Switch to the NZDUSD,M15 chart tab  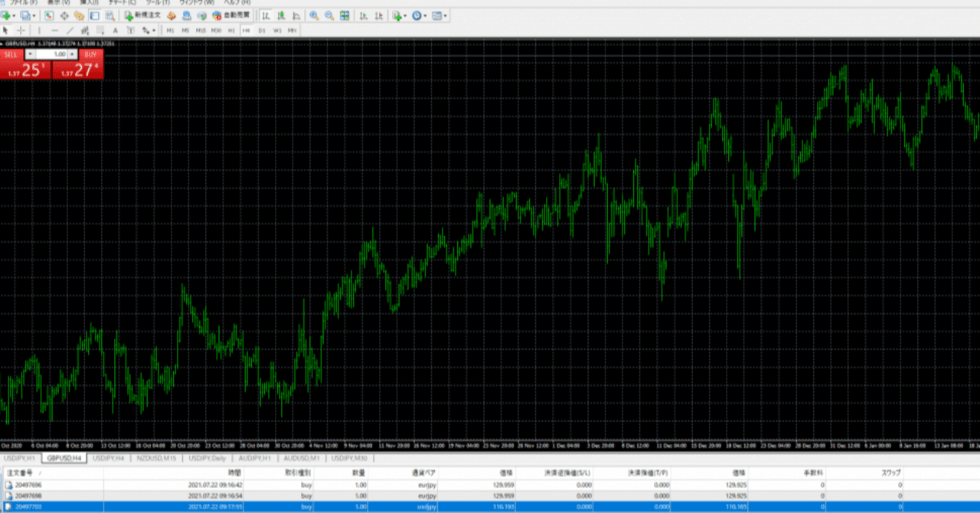156,458
